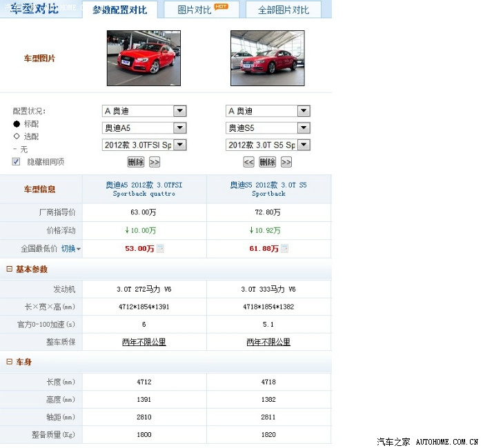Move the Audi S5 column left with <<
Image resolution: width=483 pixels, height=448 pixels.
(x=249, y=162)
